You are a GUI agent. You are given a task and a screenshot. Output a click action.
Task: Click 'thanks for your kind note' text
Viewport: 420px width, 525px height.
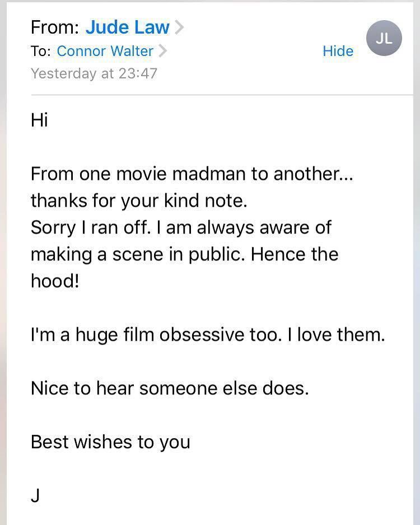tap(138, 201)
